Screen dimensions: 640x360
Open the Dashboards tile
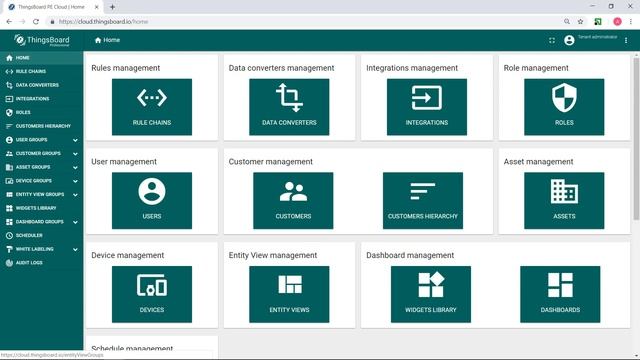pyautogui.click(x=560, y=294)
